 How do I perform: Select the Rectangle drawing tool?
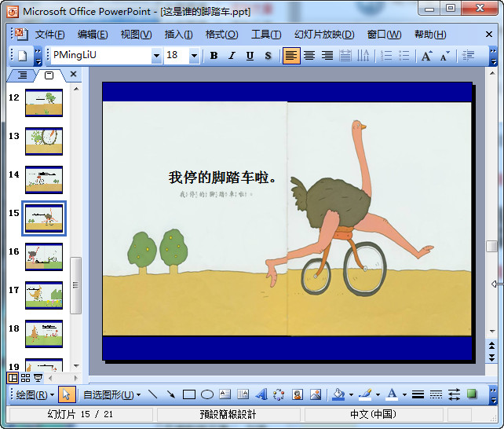pos(189,394)
